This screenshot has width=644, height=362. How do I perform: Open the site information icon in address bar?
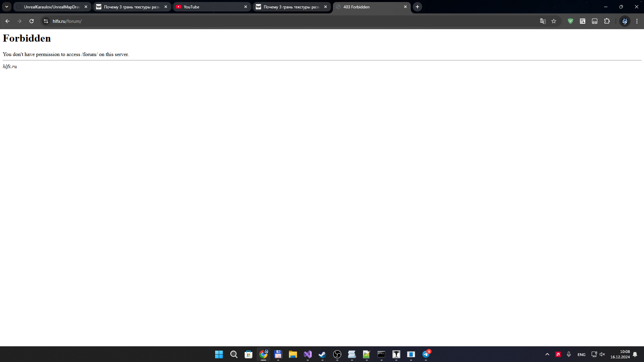click(x=46, y=21)
